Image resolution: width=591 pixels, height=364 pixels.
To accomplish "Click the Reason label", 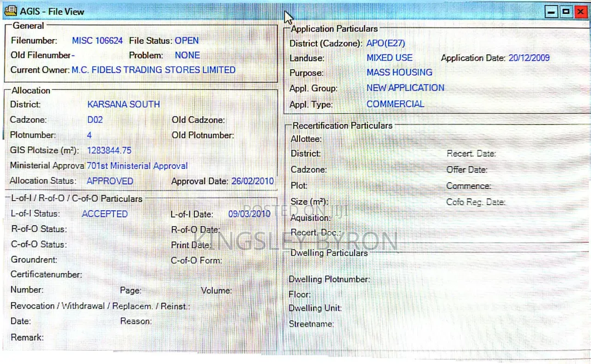I will pyautogui.click(x=136, y=322).
